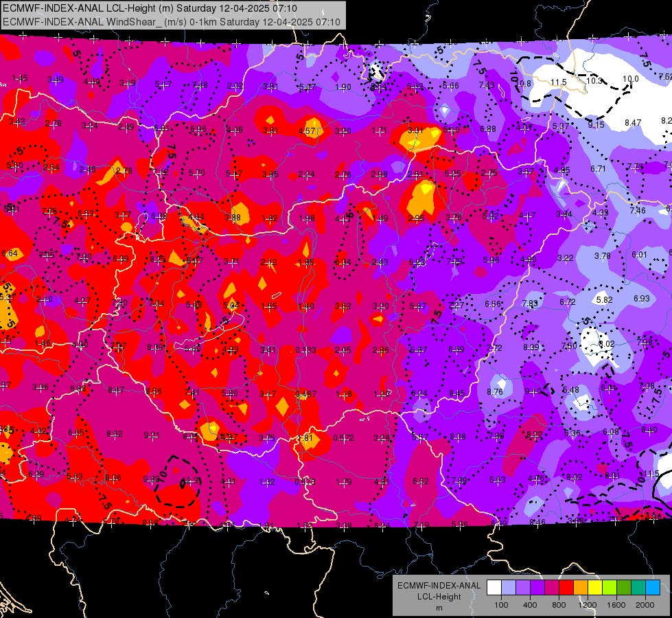Click the grid value 8.40

[x=649, y=429]
